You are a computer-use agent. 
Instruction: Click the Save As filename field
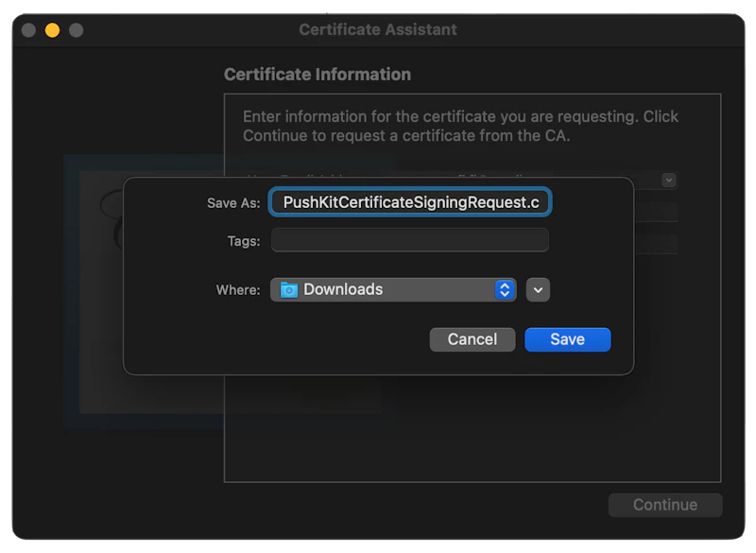pyautogui.click(x=410, y=202)
